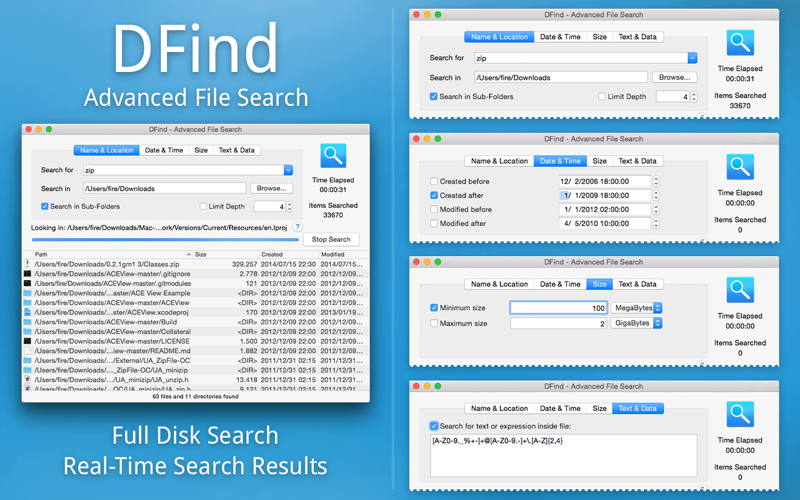
Task: Enable the Created before checkbox
Action: click(x=434, y=181)
